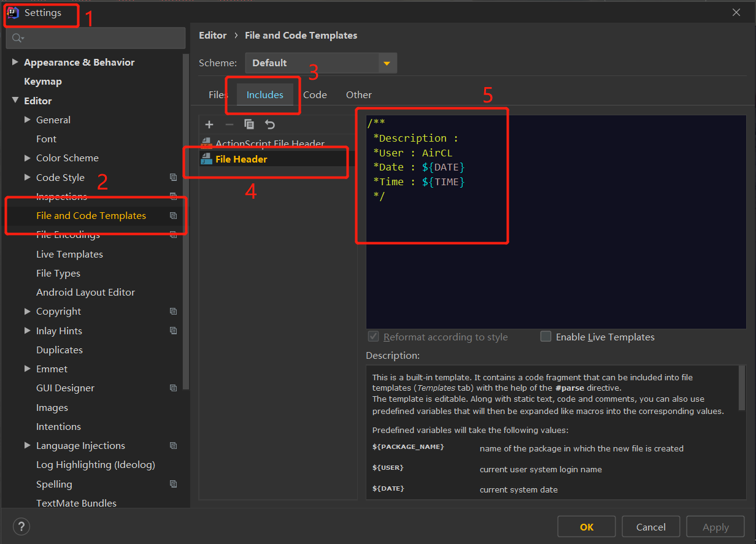Click project-level icon beside File and Code Templates
Viewport: 756px width, 544px height.
(x=174, y=216)
